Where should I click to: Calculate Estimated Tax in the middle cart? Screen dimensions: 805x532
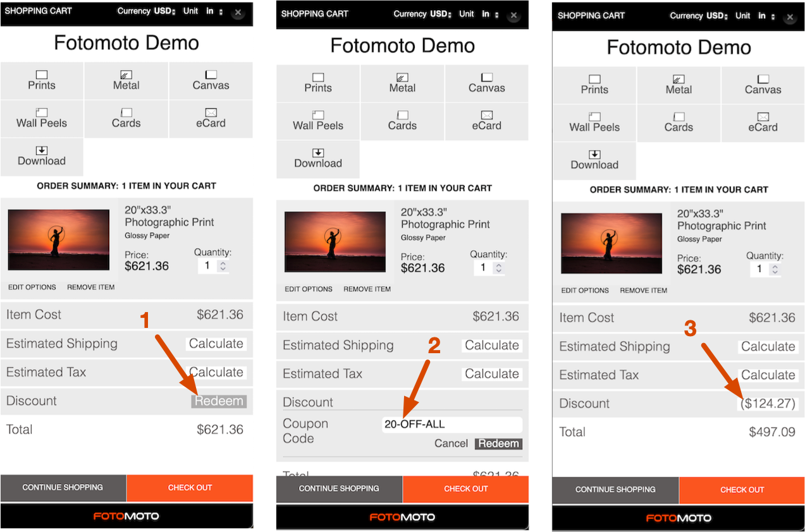coord(492,374)
